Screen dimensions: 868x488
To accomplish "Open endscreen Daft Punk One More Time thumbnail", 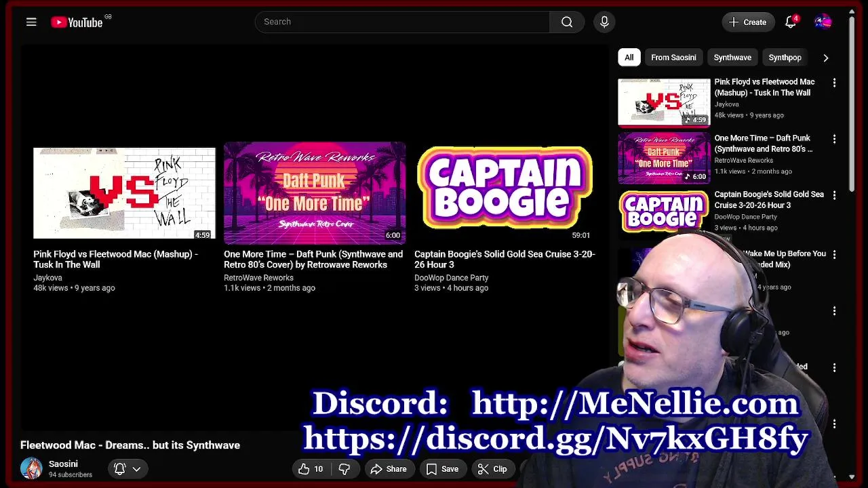I will pos(315,193).
